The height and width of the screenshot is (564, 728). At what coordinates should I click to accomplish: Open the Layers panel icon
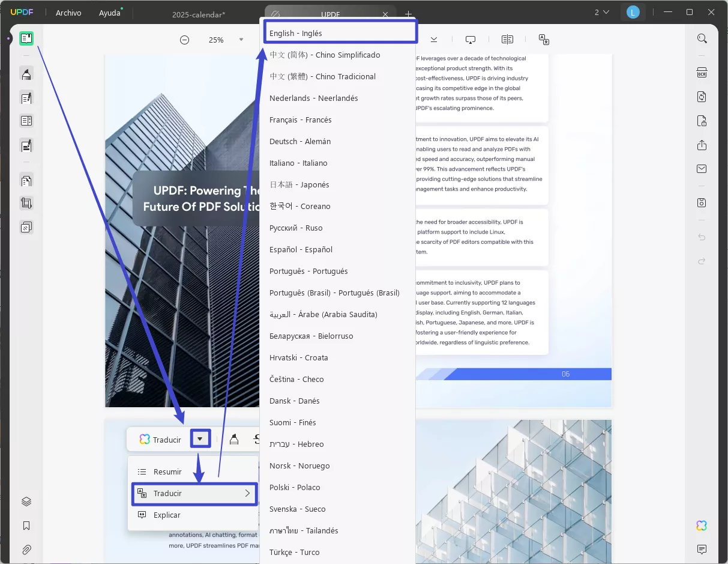(26, 502)
